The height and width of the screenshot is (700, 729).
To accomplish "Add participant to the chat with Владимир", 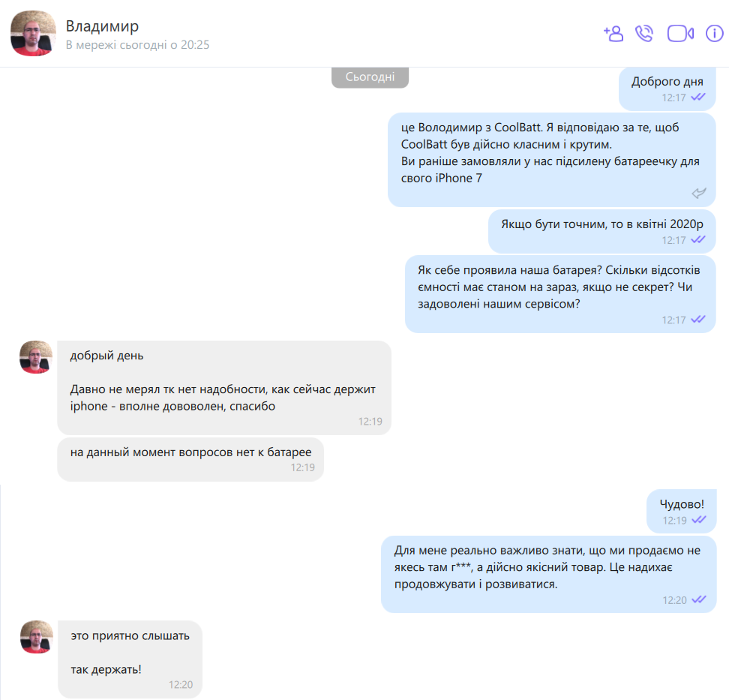I will point(613,34).
